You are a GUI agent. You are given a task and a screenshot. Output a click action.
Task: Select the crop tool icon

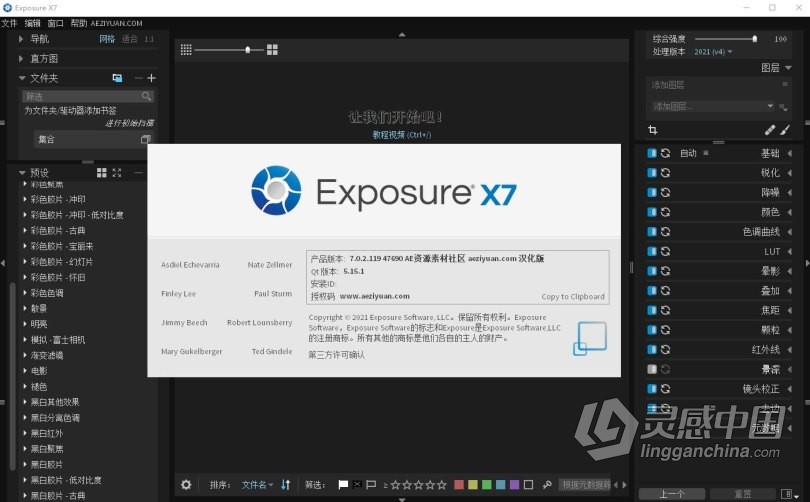(652, 130)
